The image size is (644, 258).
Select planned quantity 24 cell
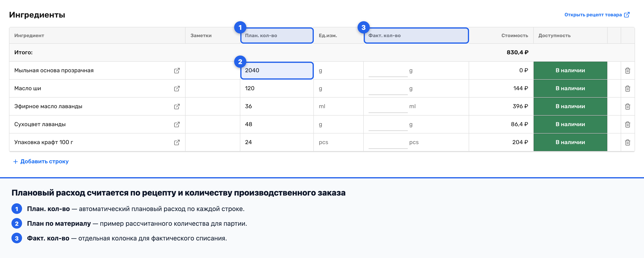pos(277,142)
